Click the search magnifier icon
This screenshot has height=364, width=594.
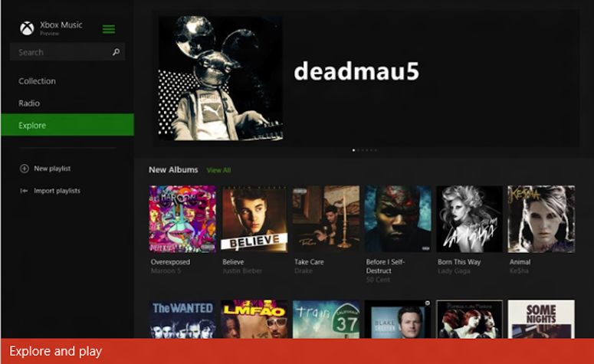pyautogui.click(x=117, y=52)
